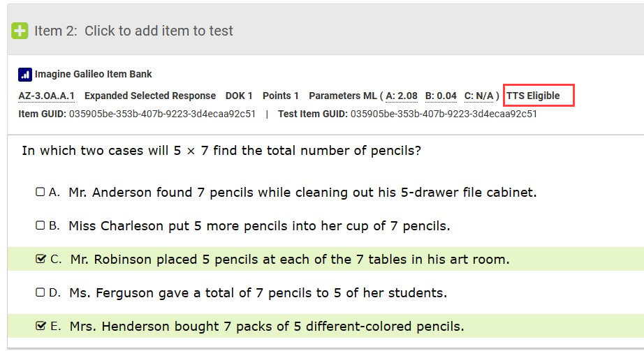Uncheck answer option C checkbox
Viewport: 644px width, 351px height.
pos(41,259)
